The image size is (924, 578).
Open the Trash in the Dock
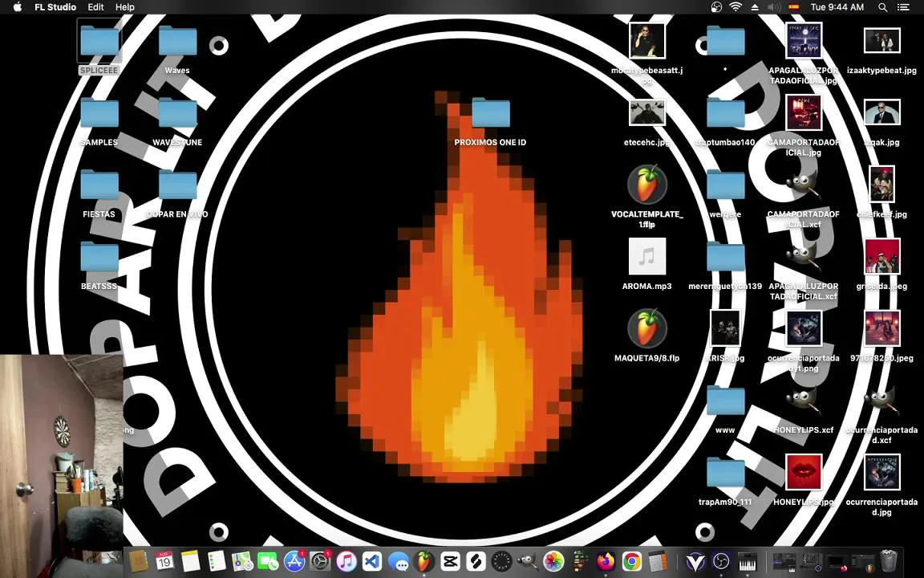tap(889, 561)
